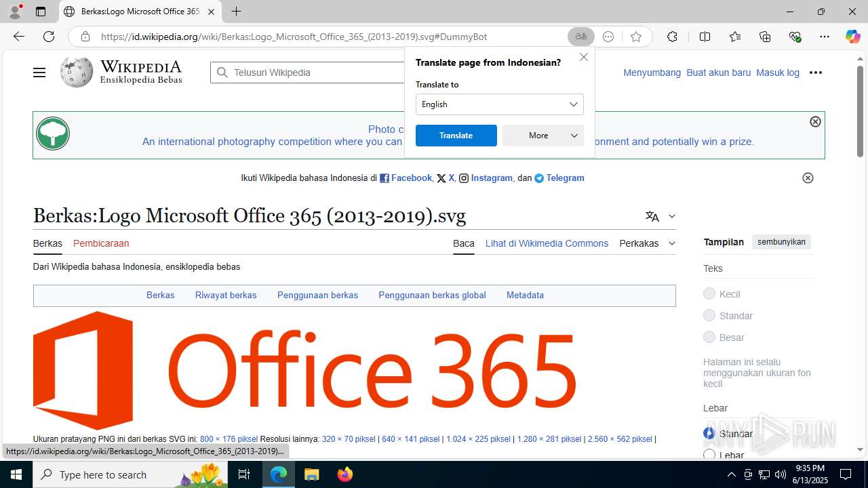This screenshot has height=488, width=868.
Task: Open Browser essentials icon
Action: tap(795, 37)
